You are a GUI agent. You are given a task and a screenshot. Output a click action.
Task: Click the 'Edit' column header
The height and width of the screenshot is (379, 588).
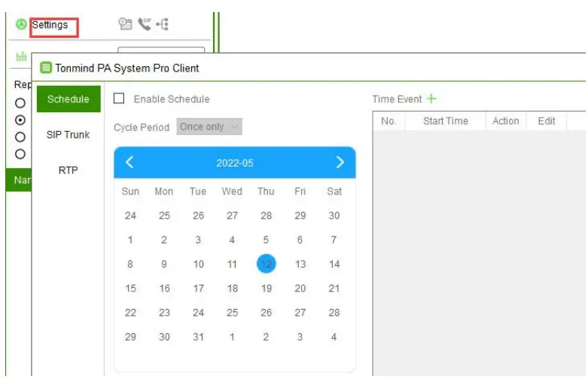point(547,121)
